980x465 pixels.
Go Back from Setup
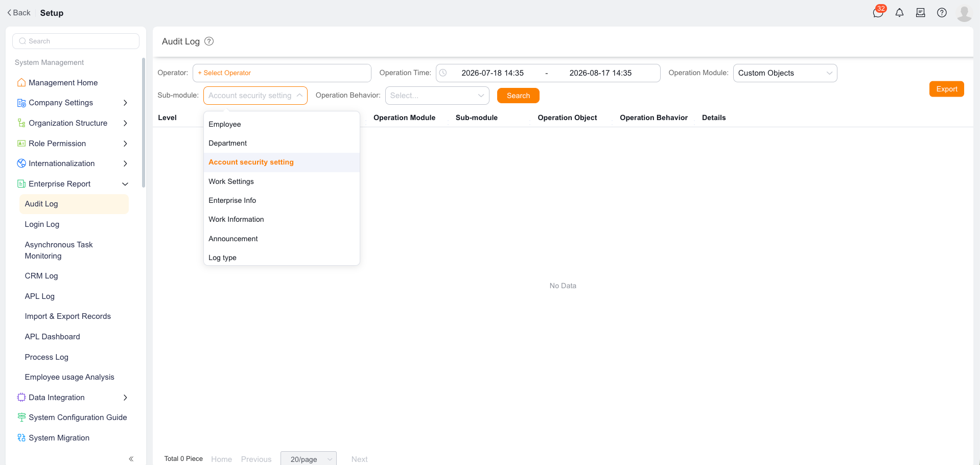19,13
